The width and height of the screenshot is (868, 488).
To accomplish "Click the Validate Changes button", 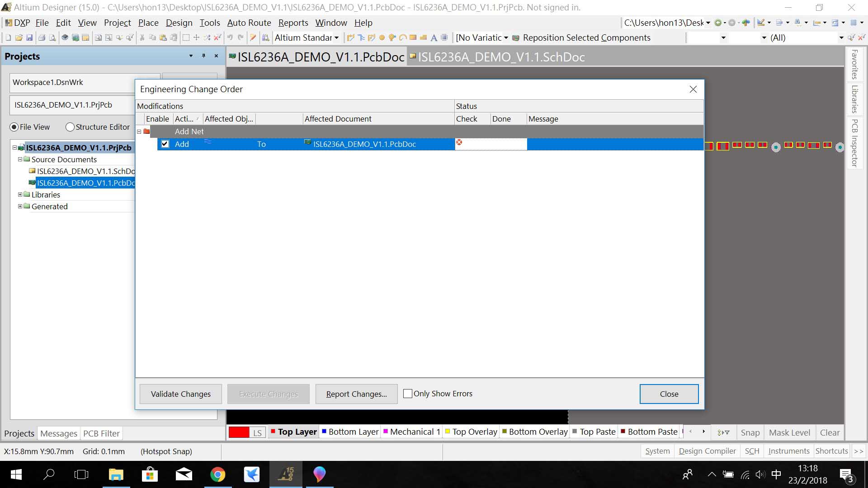I will point(181,394).
